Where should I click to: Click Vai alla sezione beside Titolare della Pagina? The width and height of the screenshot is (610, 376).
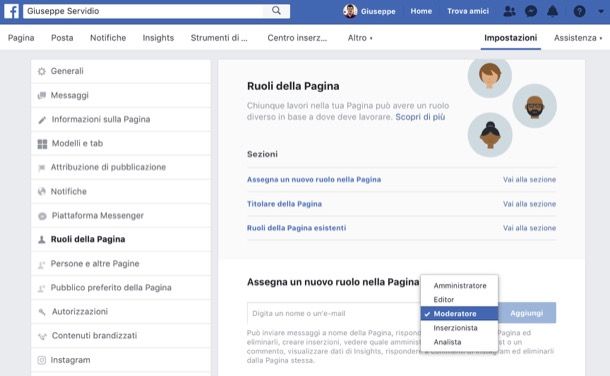click(x=529, y=204)
